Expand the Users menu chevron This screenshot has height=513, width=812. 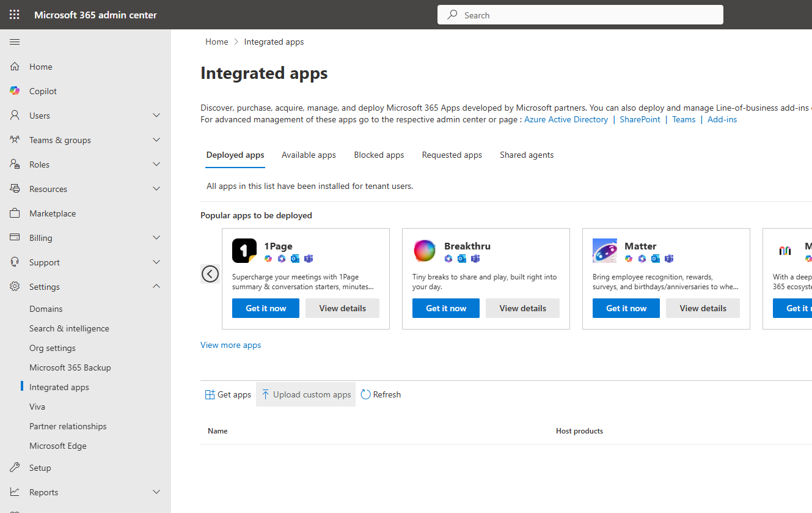coord(156,116)
